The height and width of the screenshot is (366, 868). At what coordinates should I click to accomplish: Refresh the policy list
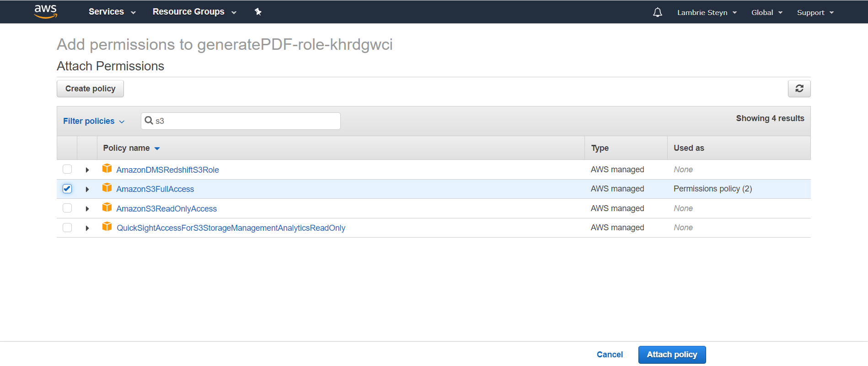799,89
